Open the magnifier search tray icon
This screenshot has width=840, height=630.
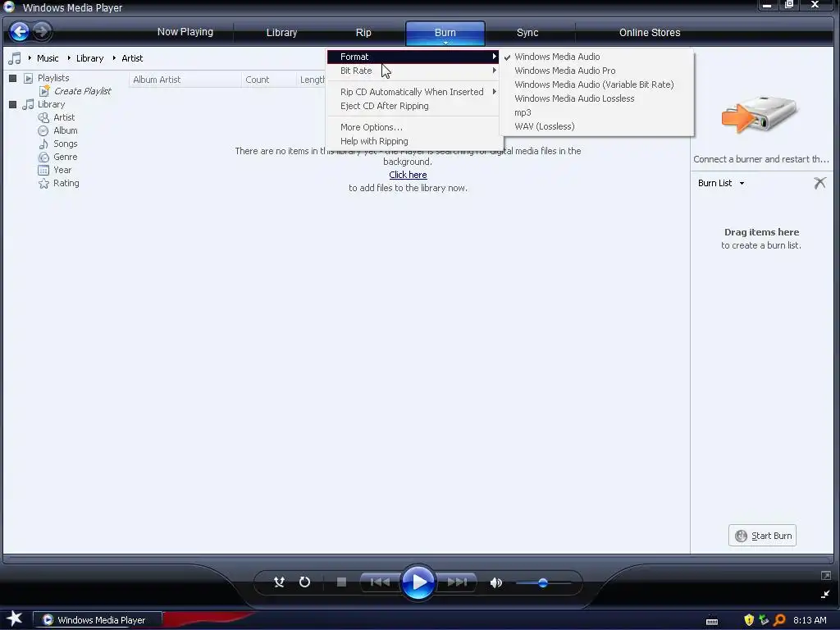779,620
